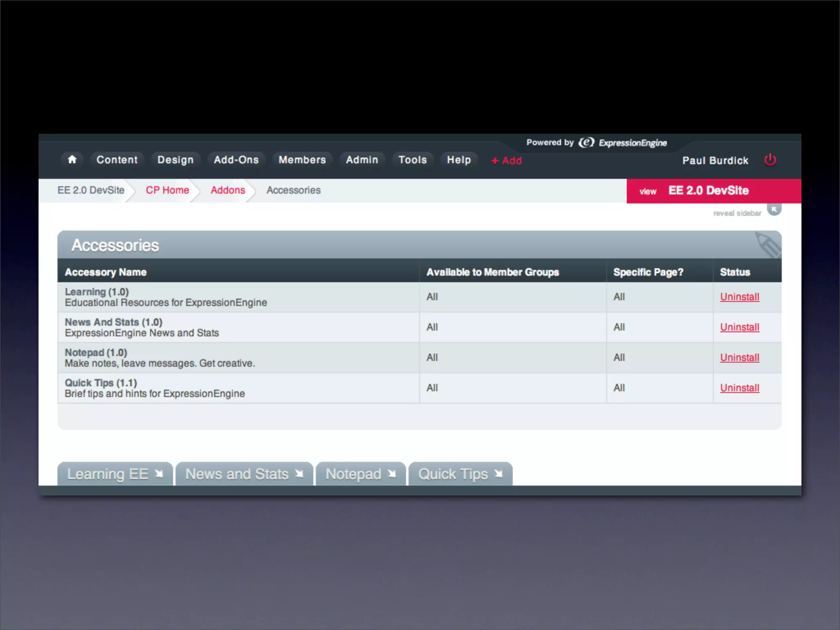This screenshot has height=630, width=840.
Task: Expand the Learning EE accessory tab
Action: (x=114, y=474)
